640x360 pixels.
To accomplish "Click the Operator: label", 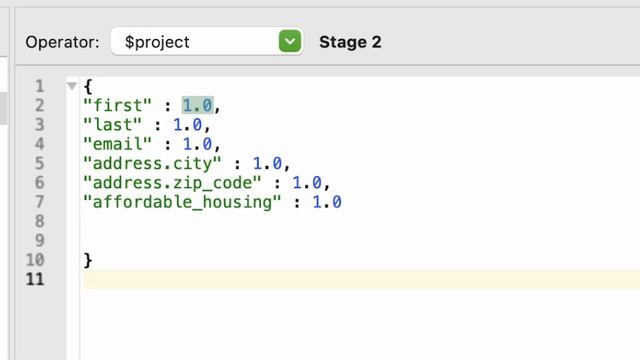I will coord(62,42).
